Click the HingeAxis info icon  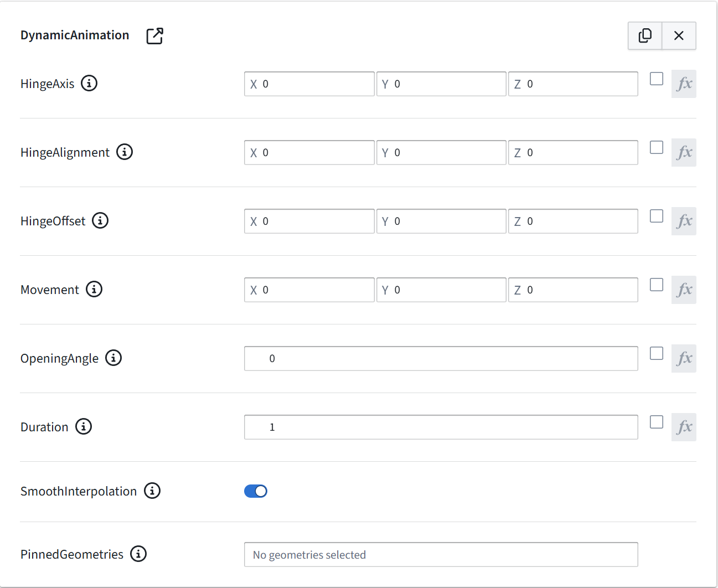(x=90, y=83)
